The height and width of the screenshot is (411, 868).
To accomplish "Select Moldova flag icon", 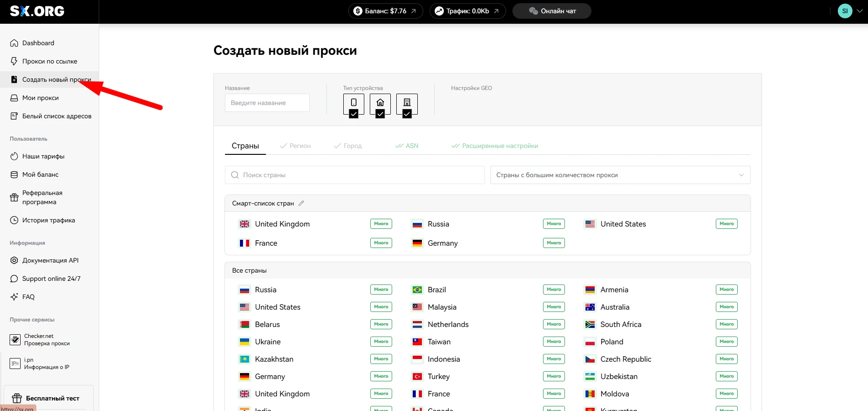I will (590, 394).
